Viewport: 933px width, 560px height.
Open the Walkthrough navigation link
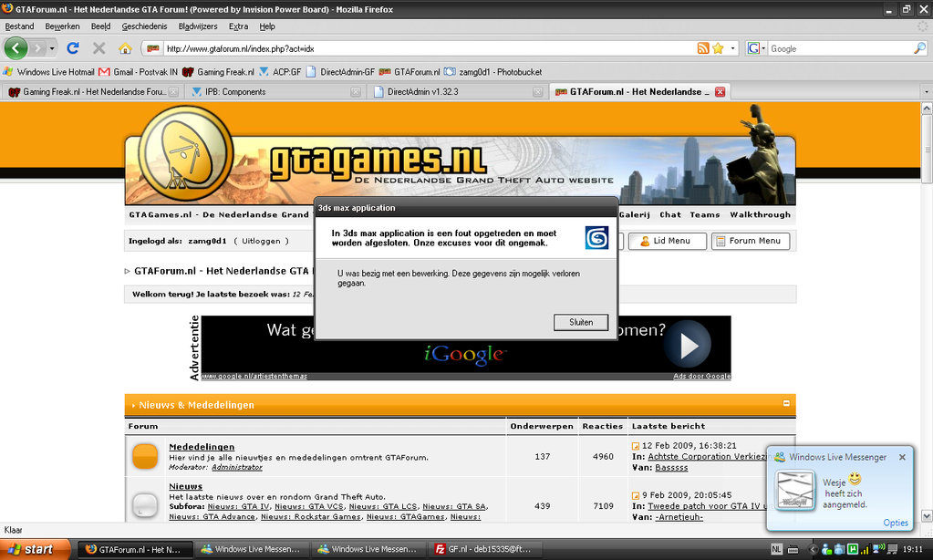click(x=761, y=215)
